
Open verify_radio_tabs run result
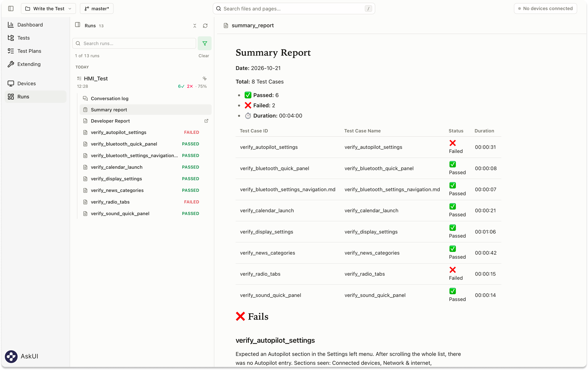(x=145, y=202)
